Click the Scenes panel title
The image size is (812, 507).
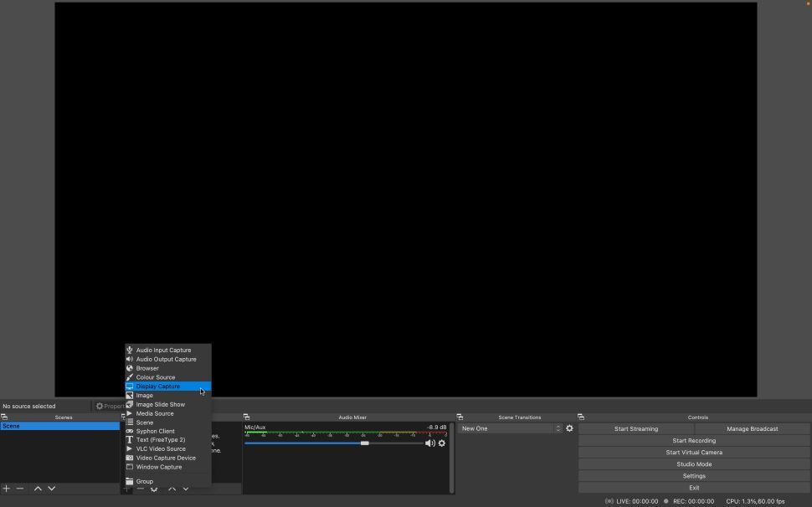[64, 417]
